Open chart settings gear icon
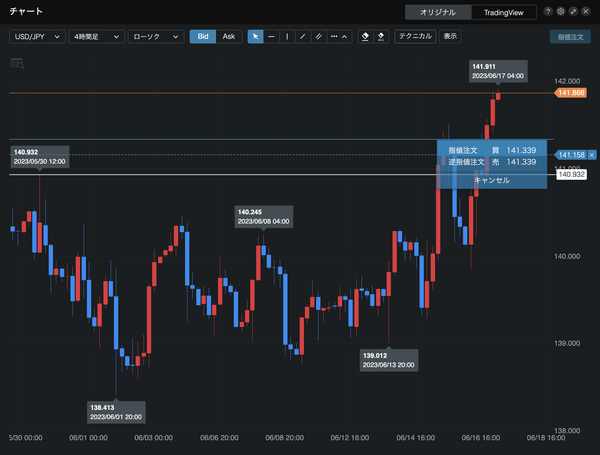Screen dimensions: 600x455 (x=561, y=12)
